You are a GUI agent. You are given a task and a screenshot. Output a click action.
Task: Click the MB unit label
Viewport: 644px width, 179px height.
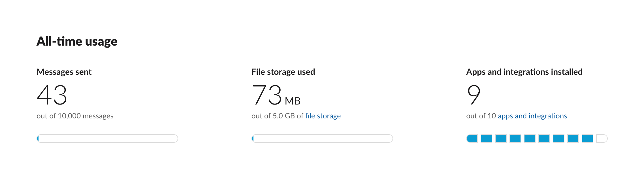pos(293,101)
